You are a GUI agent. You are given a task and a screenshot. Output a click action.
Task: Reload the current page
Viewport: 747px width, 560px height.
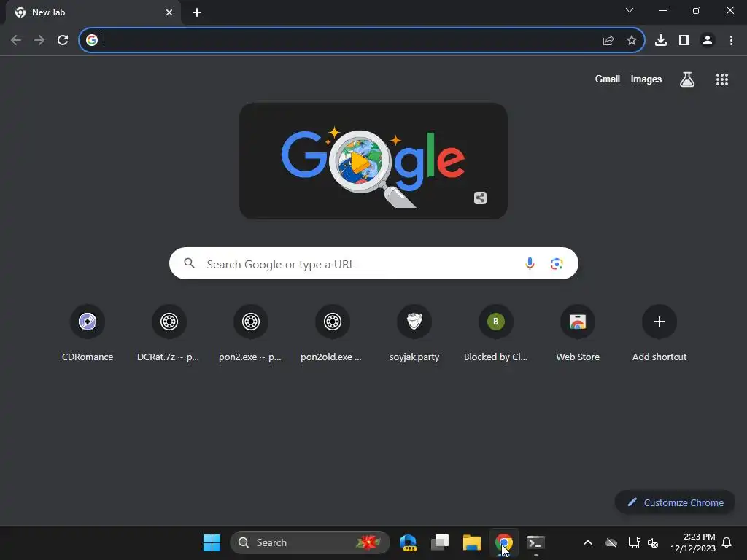point(63,41)
